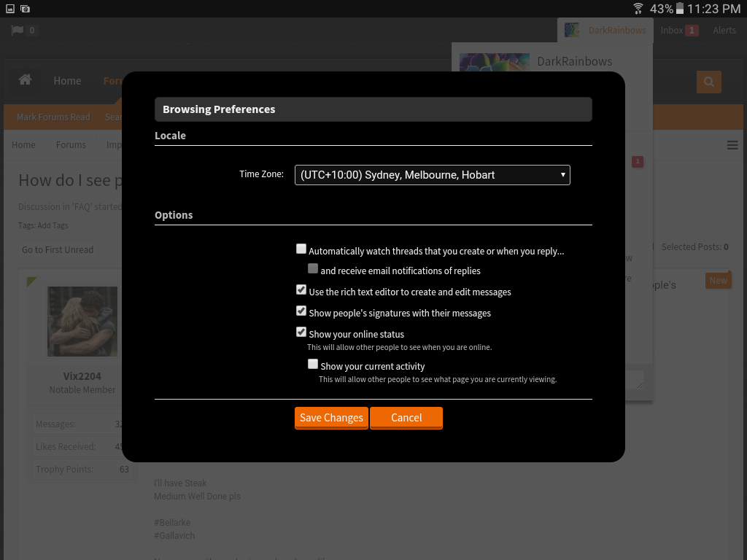Click Home breadcrumb link
The image size is (747, 560).
coord(23,145)
